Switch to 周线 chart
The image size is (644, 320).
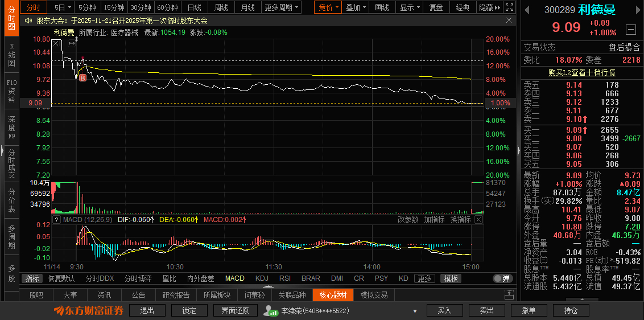221,7
